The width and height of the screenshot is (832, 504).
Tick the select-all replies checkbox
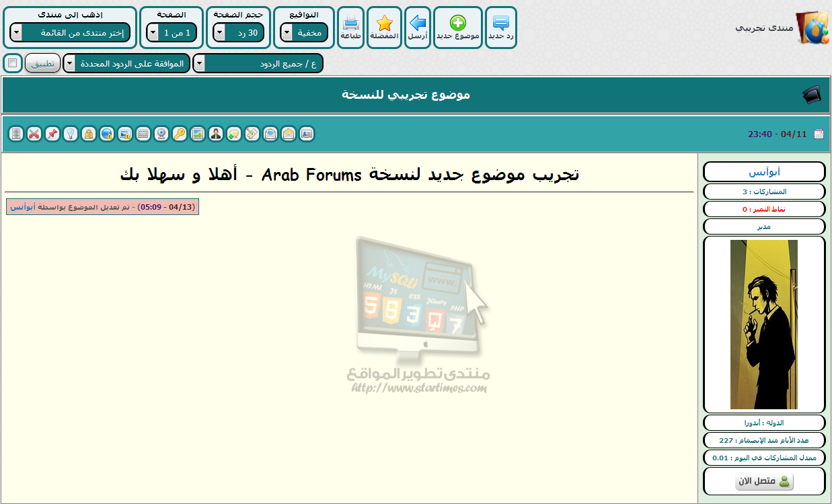click(x=13, y=63)
